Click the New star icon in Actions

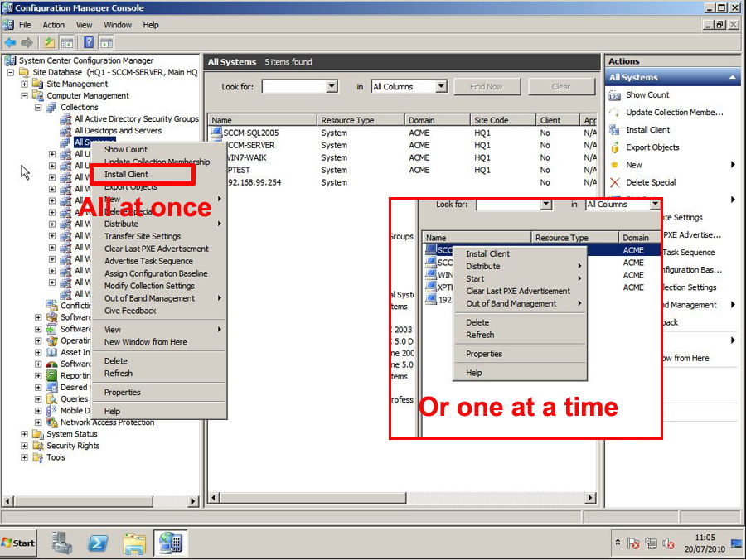[615, 165]
